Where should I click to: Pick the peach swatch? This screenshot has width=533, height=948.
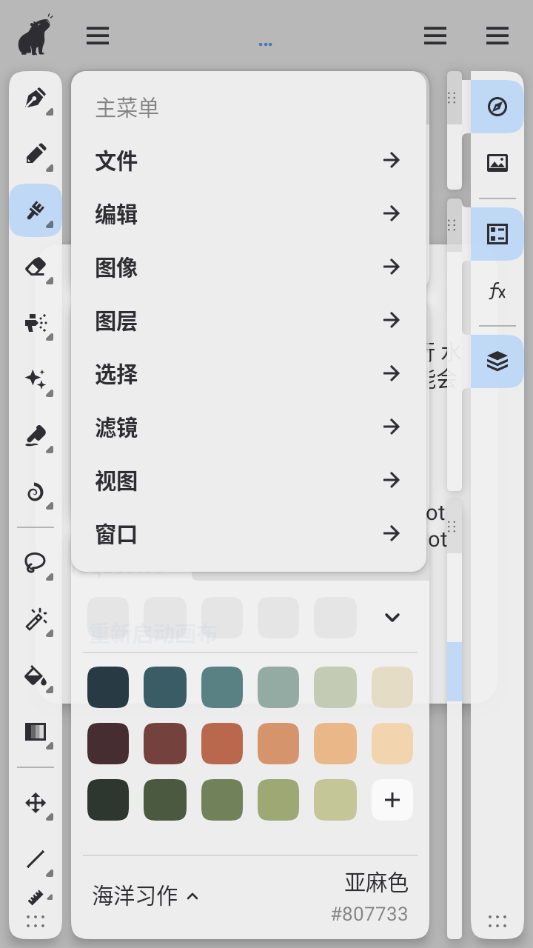point(335,744)
